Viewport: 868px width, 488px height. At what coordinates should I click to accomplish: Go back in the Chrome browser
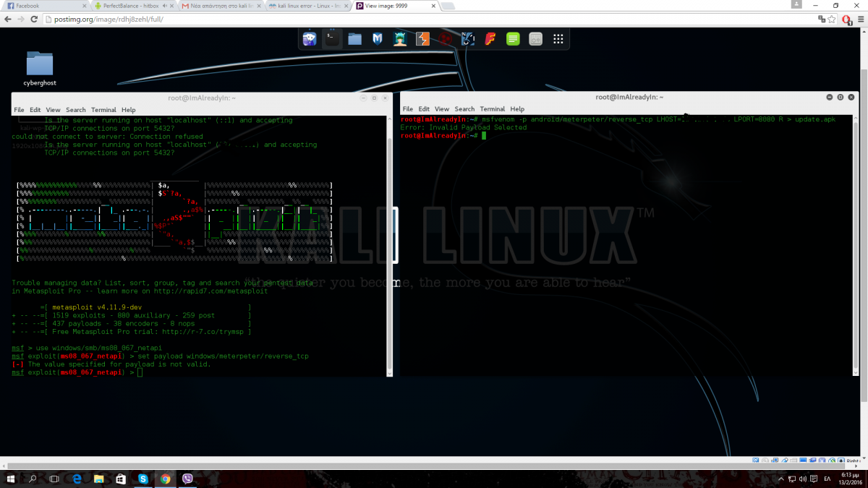click(x=8, y=20)
